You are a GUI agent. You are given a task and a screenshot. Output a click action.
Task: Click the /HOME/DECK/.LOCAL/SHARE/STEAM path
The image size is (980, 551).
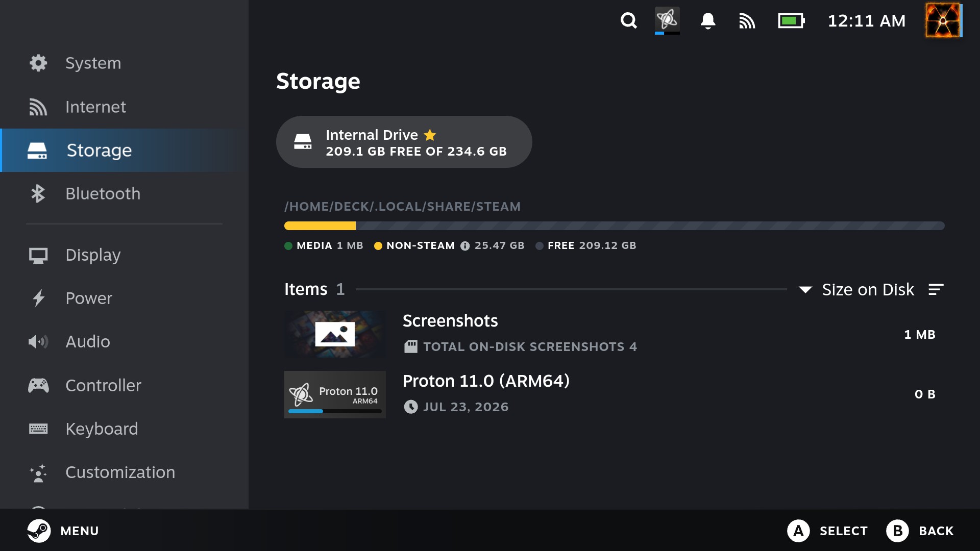click(402, 207)
